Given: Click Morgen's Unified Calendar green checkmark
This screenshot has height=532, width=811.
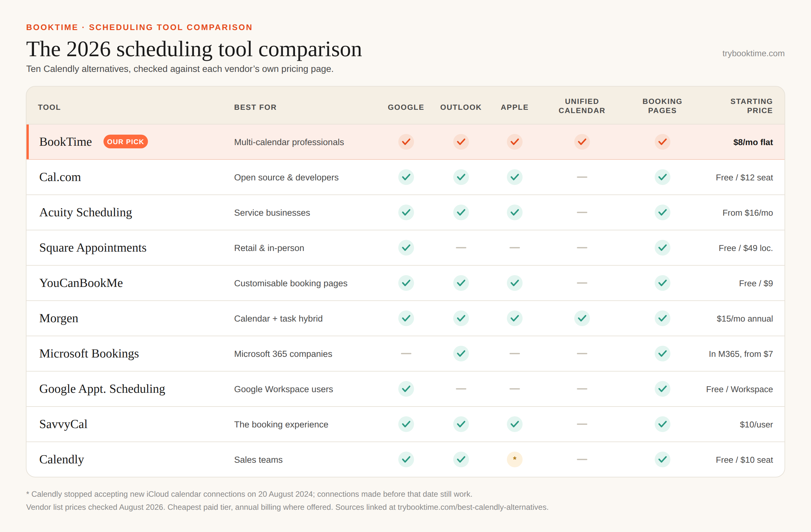Looking at the screenshot, I should coord(582,318).
